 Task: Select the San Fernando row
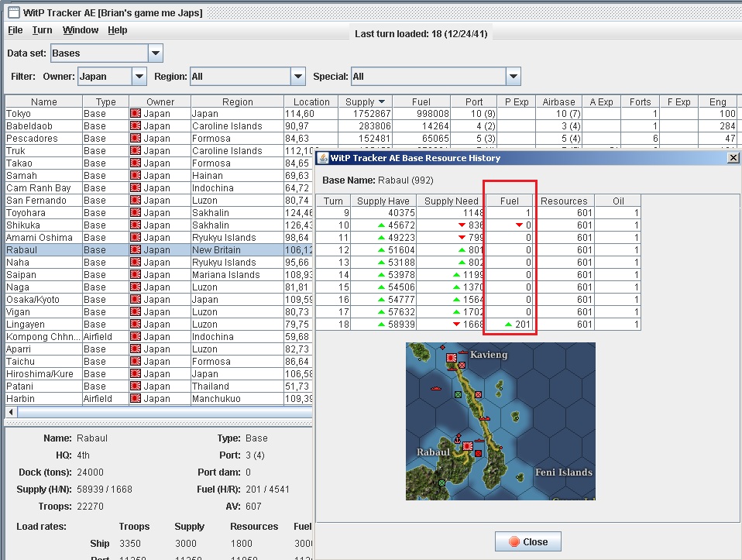click(x=159, y=201)
